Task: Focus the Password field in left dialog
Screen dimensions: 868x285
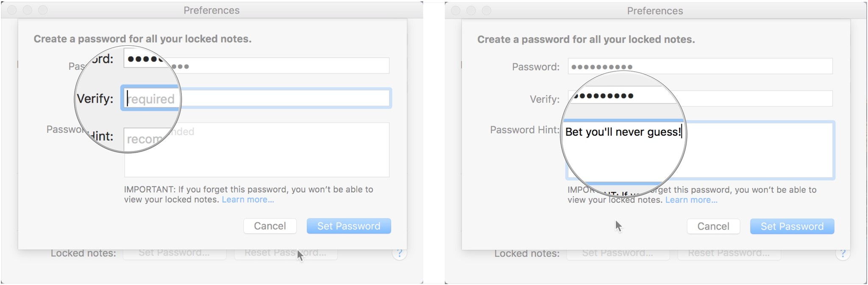Action: 280,66
